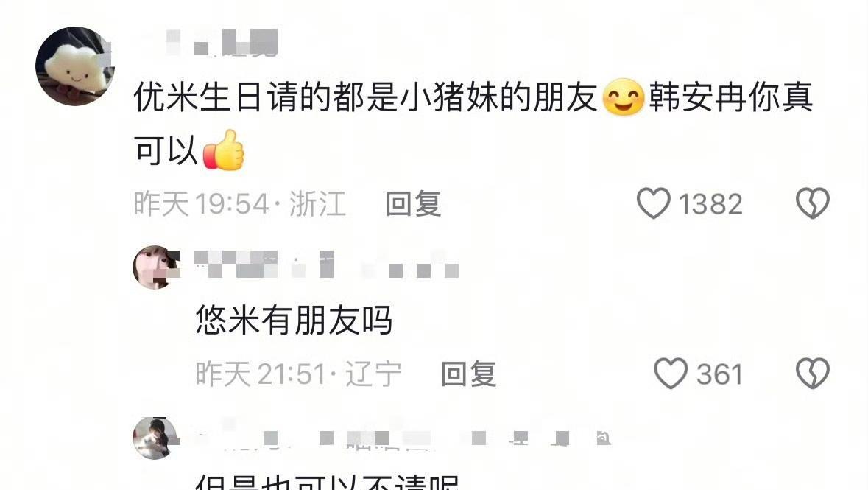
Task: Open the avatar beside '悠米有朋友吗'
Action: tap(155, 267)
